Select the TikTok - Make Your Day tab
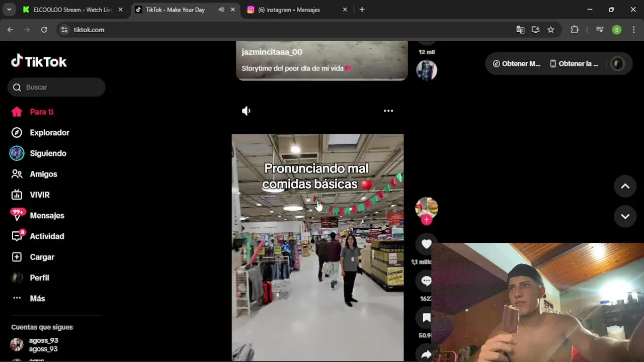The width and height of the screenshot is (644, 362). (175, 10)
